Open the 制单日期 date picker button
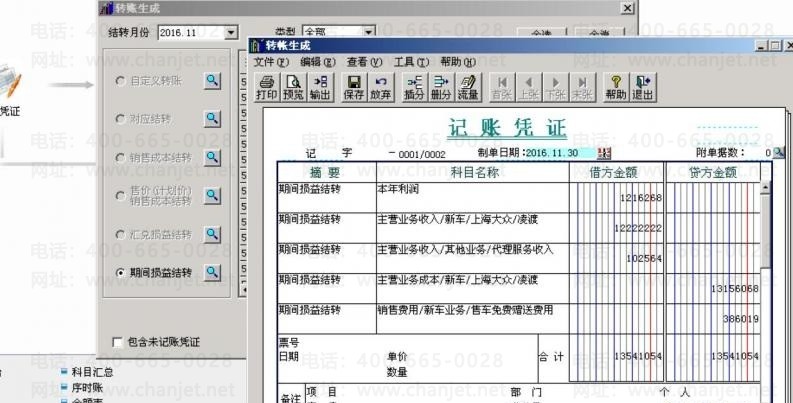Viewport: 793px width, 403px height. (604, 153)
